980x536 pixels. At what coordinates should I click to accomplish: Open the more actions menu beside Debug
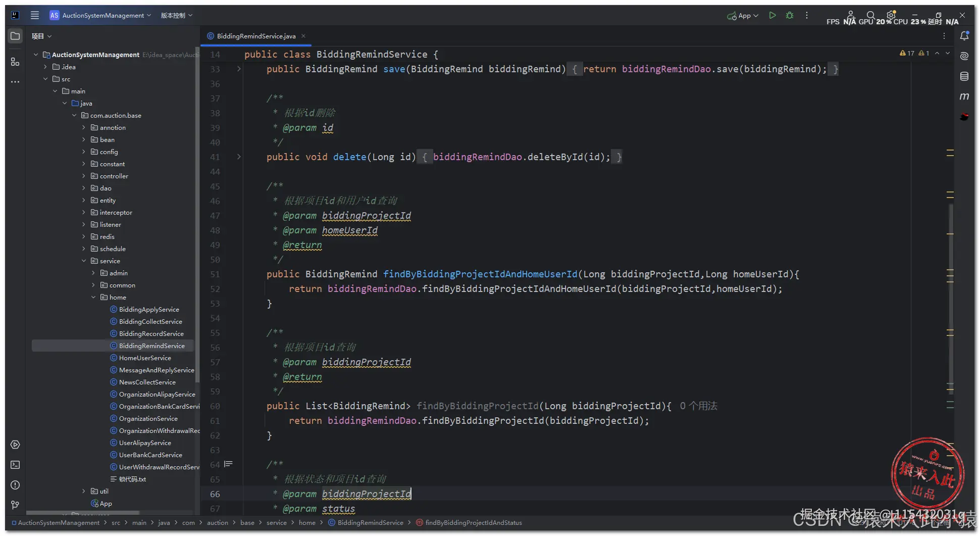(807, 15)
